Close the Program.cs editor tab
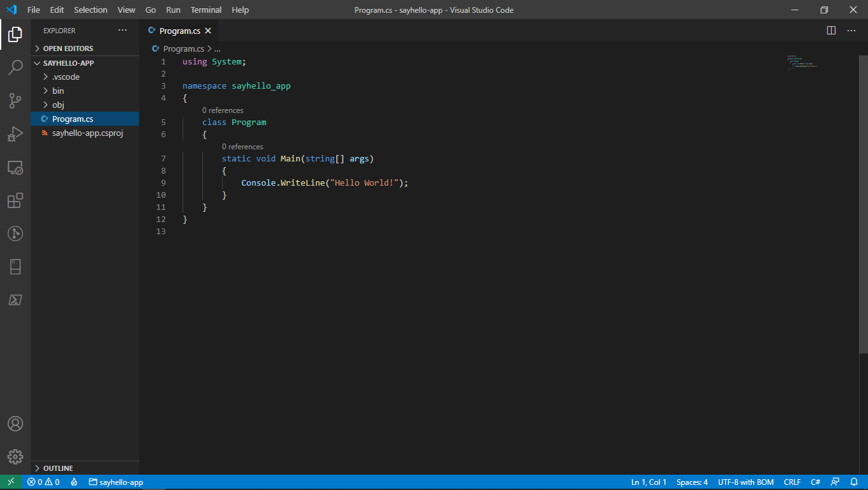 (x=208, y=31)
